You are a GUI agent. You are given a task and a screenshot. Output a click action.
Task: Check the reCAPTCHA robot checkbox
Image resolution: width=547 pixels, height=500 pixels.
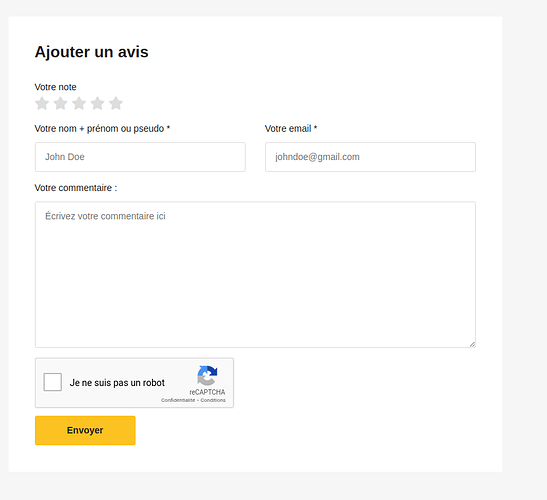(x=53, y=382)
